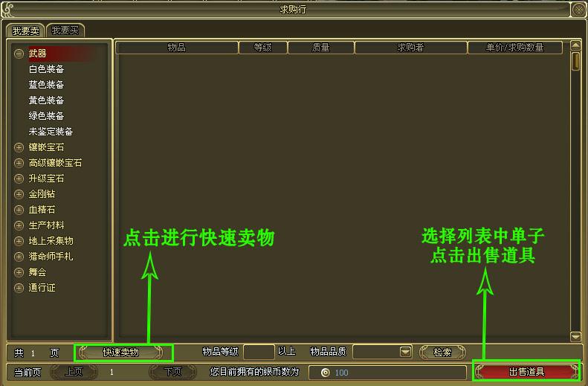Click the scrollbar thumb in request list
The height and width of the screenshot is (386, 588).
[x=575, y=61]
